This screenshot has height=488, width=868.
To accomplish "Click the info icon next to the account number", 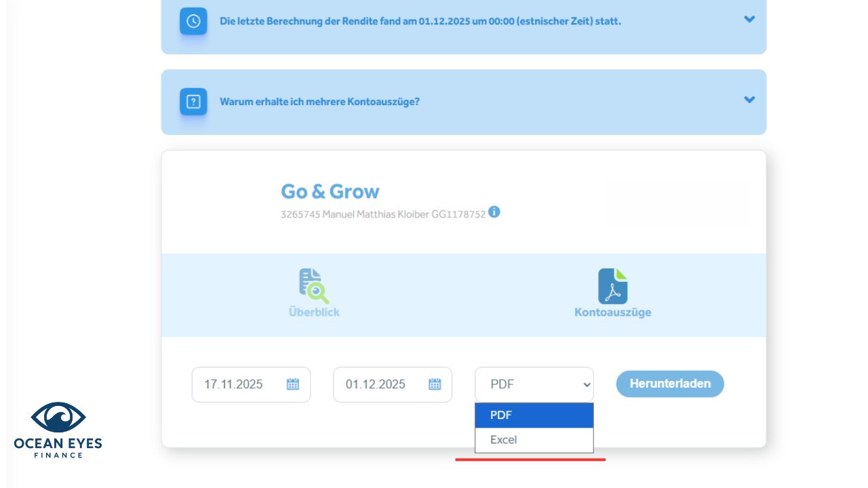I will [494, 212].
